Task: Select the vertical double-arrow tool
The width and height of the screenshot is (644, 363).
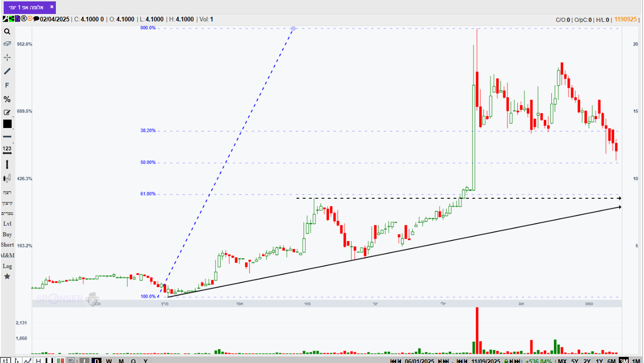Action: coord(7,164)
